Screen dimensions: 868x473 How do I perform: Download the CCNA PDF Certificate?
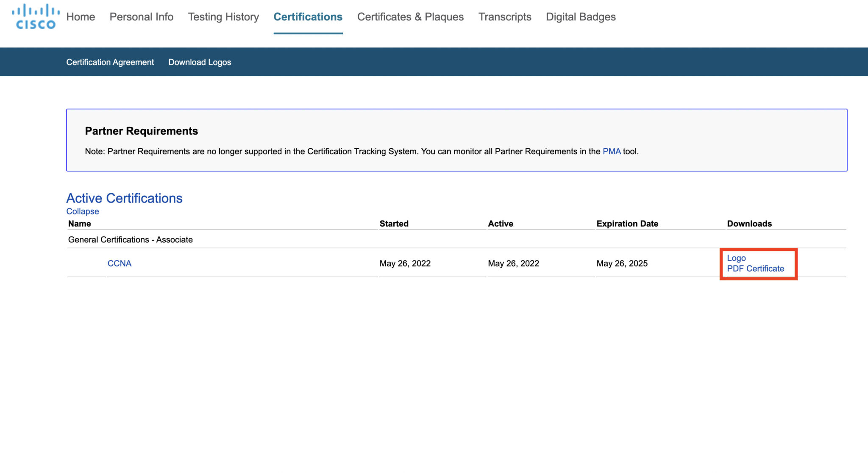coord(755,268)
